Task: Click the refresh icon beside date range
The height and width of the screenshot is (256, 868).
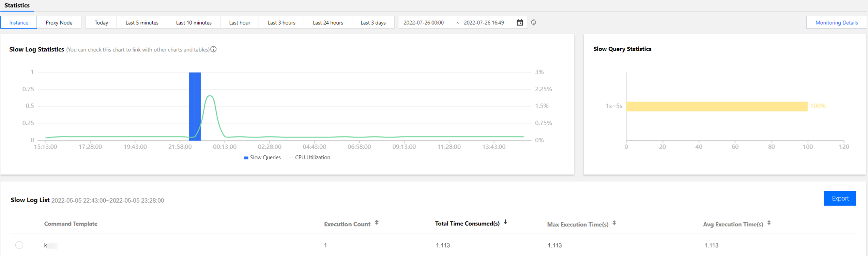Action: coord(534,22)
